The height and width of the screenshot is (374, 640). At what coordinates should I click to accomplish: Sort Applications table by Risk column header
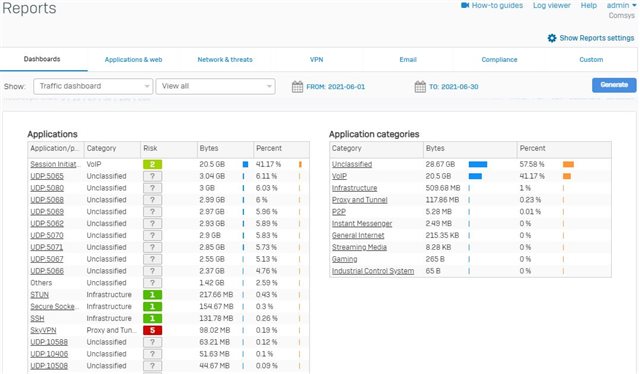pos(169,149)
